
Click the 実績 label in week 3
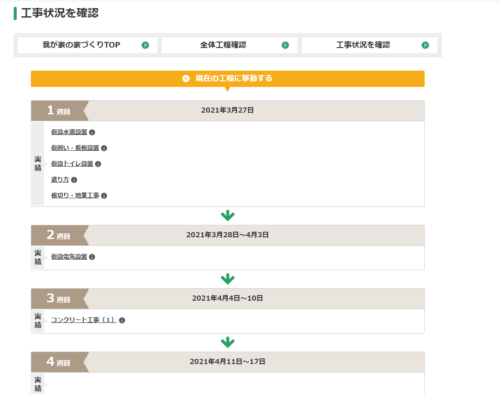tap(38, 320)
